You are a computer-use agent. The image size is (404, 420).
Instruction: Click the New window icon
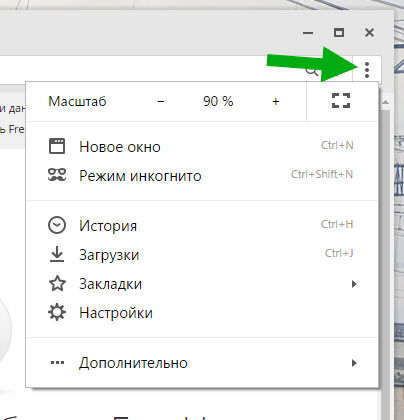(57, 146)
